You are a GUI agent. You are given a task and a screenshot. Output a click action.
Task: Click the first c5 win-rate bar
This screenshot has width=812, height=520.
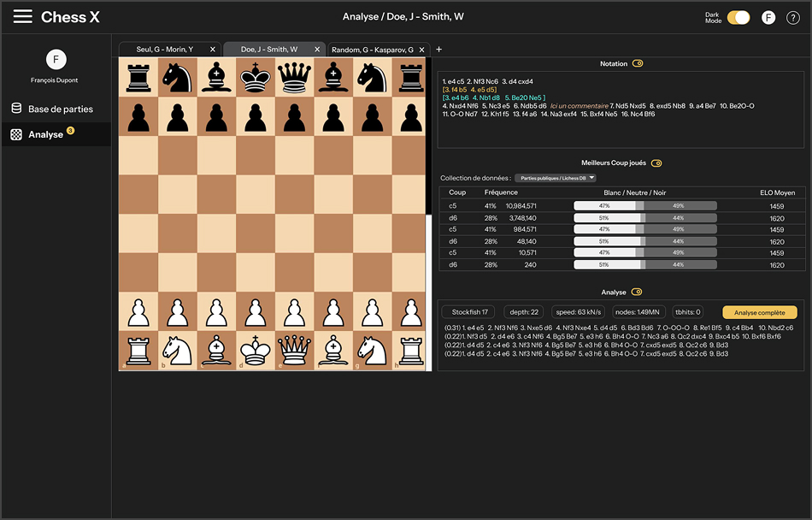tap(644, 206)
